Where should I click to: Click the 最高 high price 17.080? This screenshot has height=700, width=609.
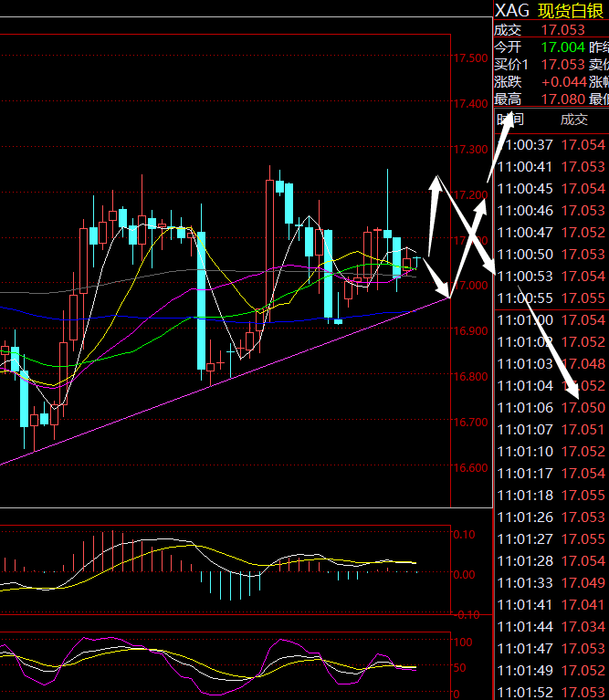coord(563,99)
